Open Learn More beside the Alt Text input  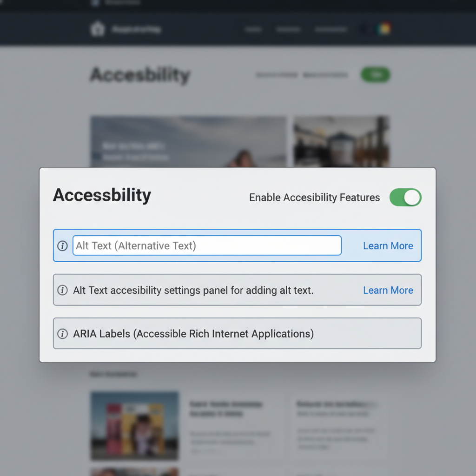[388, 245]
